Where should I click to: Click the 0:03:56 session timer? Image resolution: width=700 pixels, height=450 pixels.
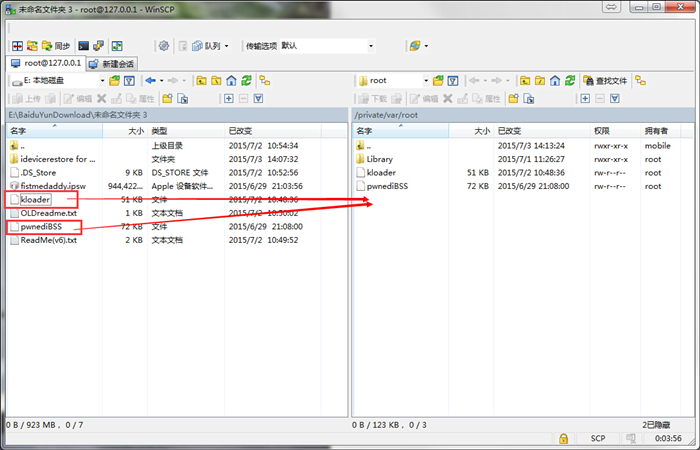(x=668, y=438)
